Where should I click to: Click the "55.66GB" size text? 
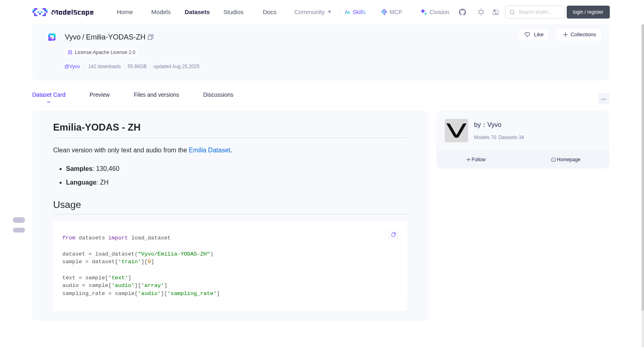[x=137, y=66]
